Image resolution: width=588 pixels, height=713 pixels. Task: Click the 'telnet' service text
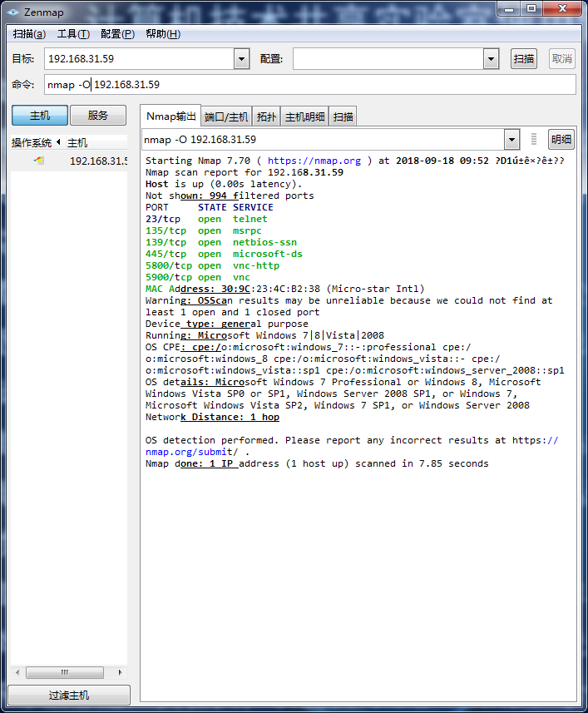click(x=250, y=219)
